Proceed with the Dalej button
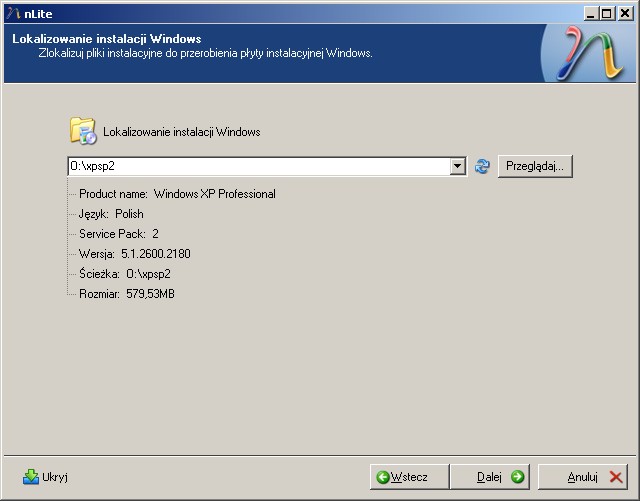The height and width of the screenshot is (501, 640). click(x=490, y=477)
